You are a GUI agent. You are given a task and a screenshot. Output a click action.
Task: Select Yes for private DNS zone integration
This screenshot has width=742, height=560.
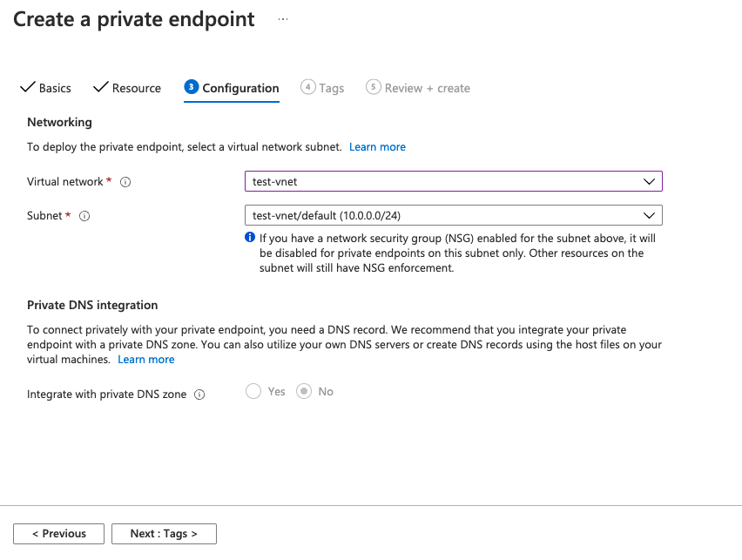pos(253,392)
